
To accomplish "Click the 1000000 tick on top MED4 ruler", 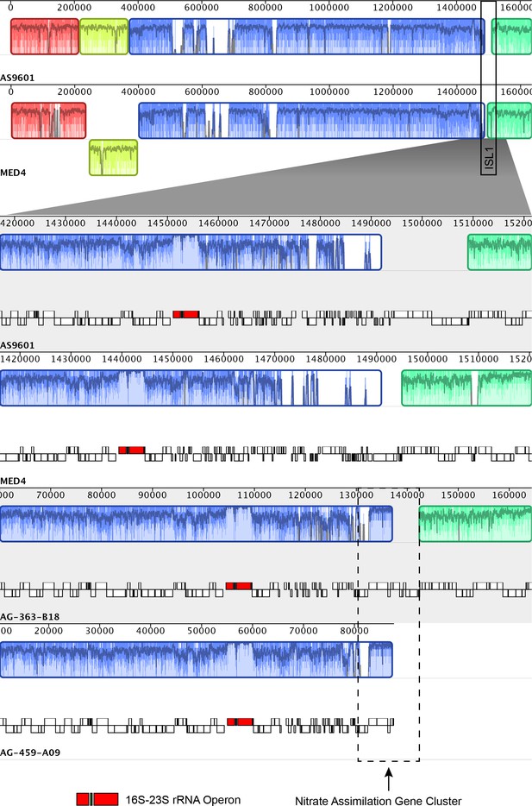I will tap(329, 91).
